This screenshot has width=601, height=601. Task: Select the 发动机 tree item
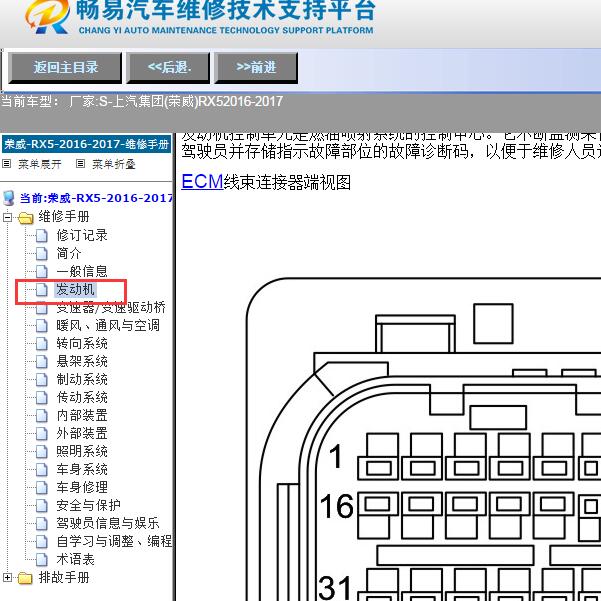tap(75, 289)
